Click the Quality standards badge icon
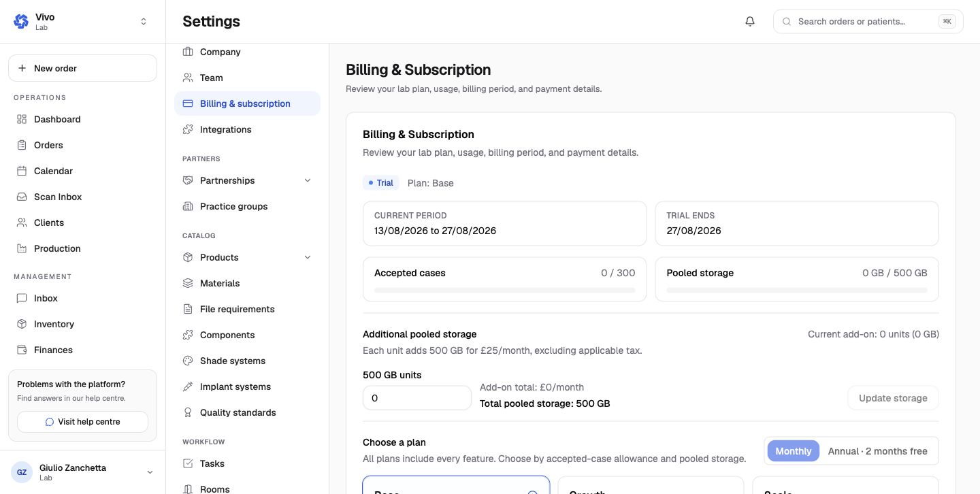The image size is (980, 494). 188,412
